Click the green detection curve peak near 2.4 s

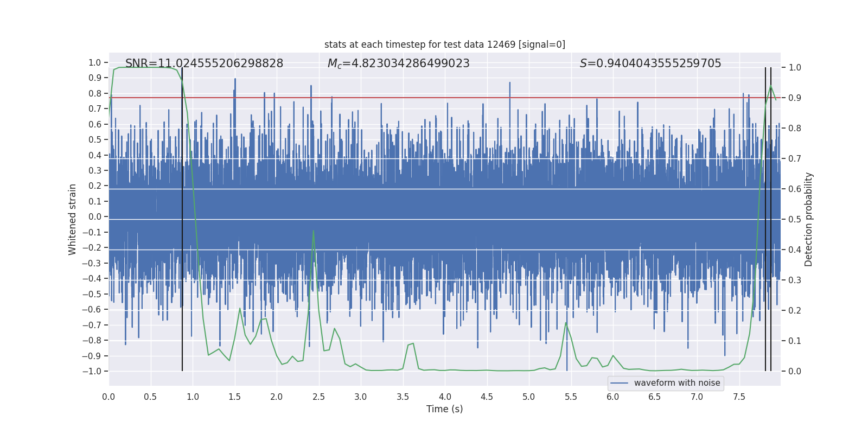coord(313,231)
